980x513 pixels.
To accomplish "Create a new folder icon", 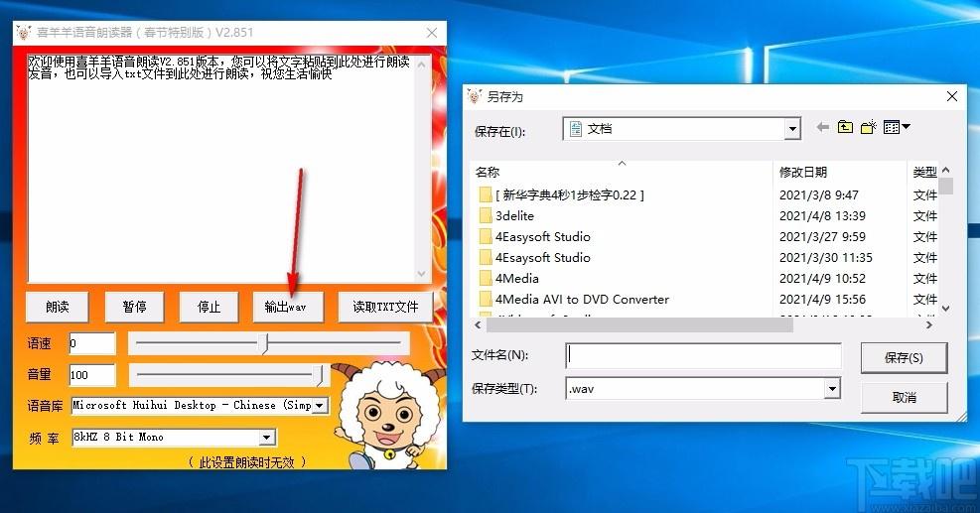I will (869, 128).
